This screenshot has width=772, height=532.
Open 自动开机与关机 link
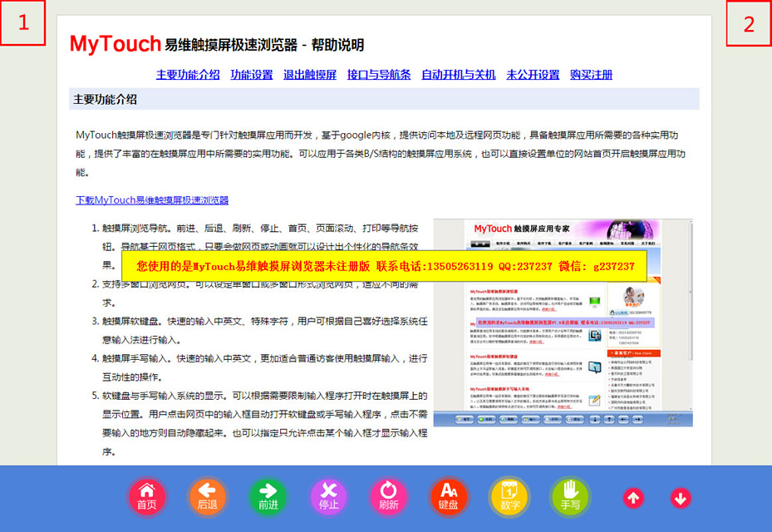pyautogui.click(x=458, y=74)
